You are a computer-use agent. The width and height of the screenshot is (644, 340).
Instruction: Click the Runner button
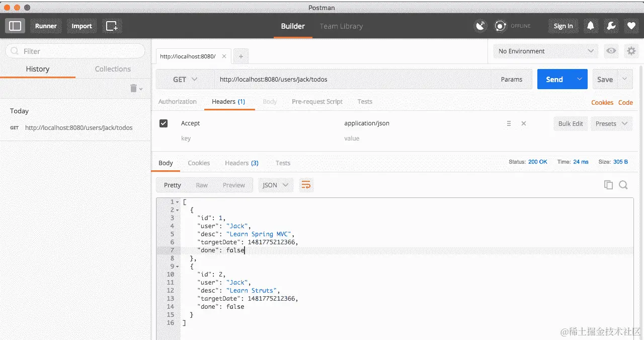tap(46, 26)
